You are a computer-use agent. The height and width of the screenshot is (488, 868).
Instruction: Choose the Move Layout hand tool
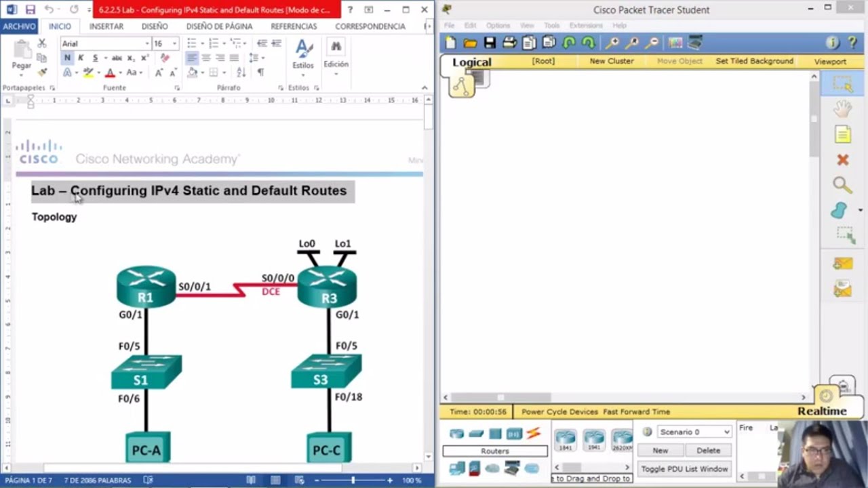point(843,109)
